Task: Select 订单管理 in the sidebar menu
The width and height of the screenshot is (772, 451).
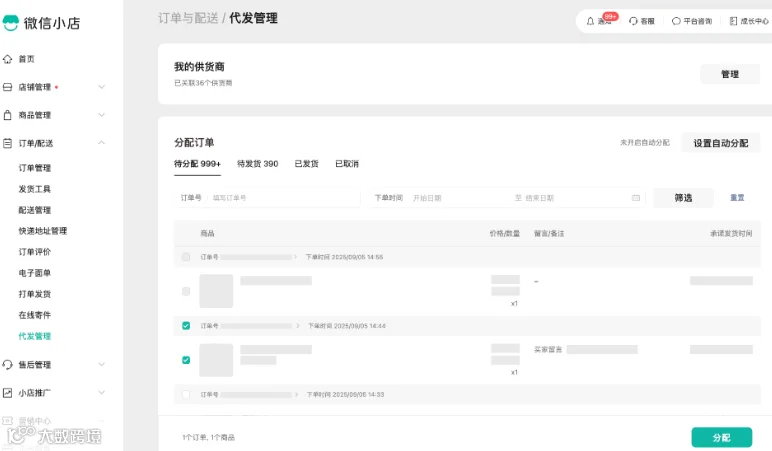Action: tap(34, 168)
